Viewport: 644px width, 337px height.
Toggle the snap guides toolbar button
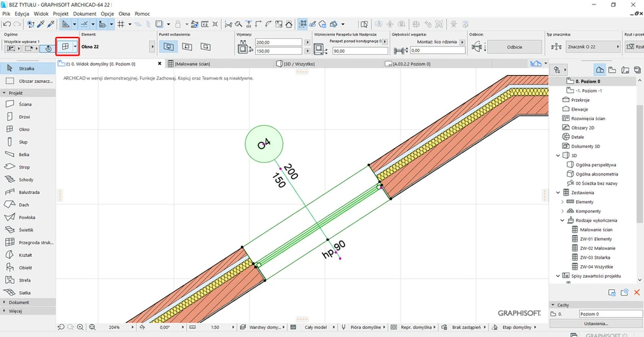[x=84, y=24]
